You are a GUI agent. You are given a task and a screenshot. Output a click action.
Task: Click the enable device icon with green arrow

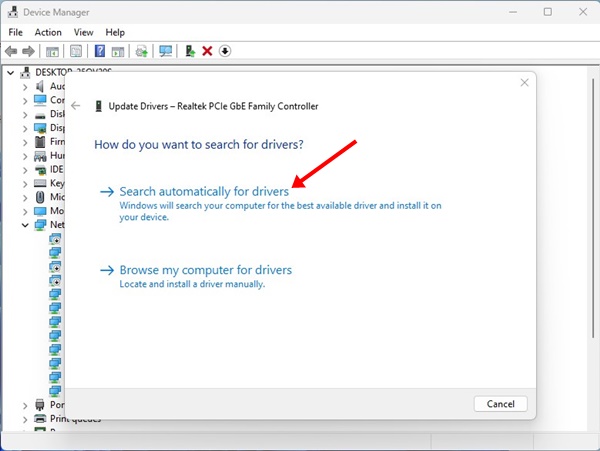189,51
